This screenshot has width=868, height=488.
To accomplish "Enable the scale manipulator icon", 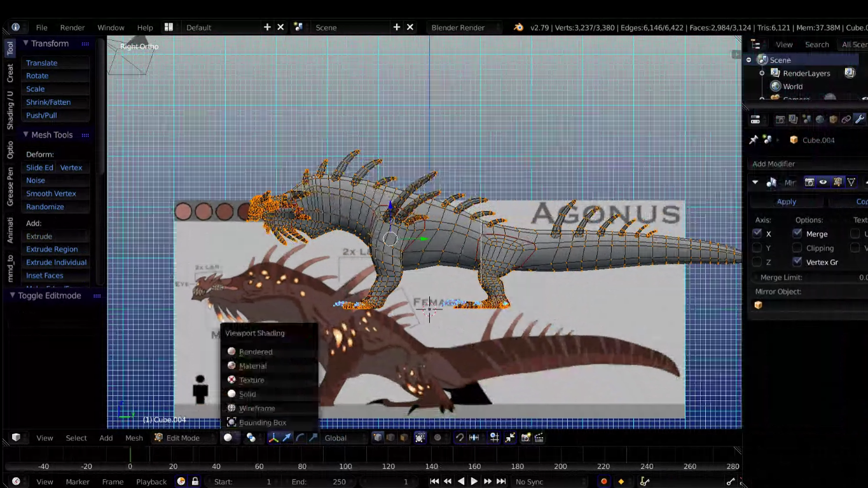I will click(313, 438).
